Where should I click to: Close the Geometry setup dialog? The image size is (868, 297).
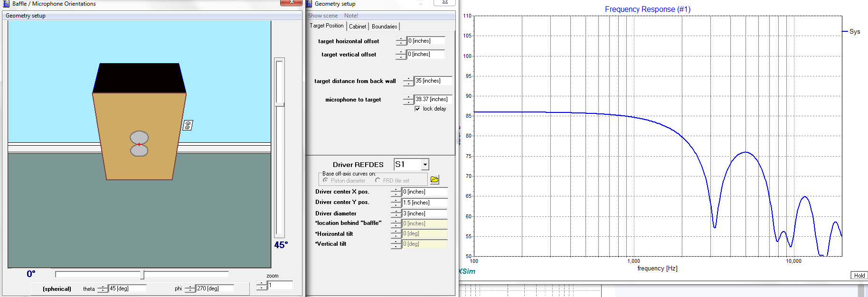click(x=445, y=3)
